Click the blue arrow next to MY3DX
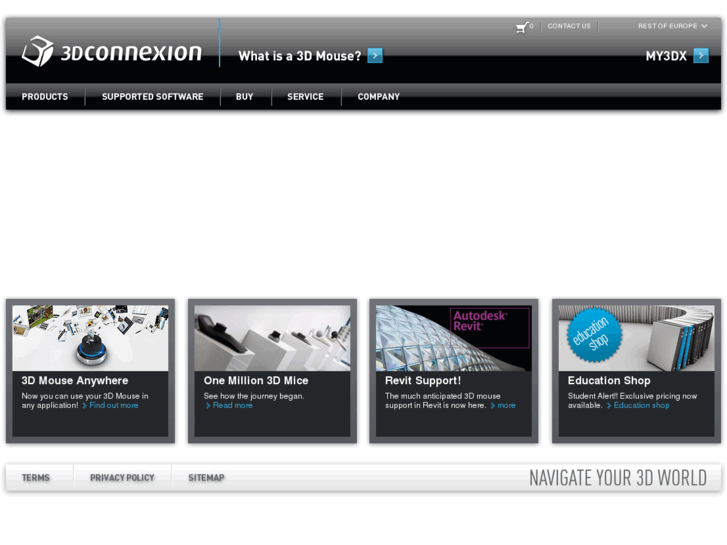 (701, 56)
